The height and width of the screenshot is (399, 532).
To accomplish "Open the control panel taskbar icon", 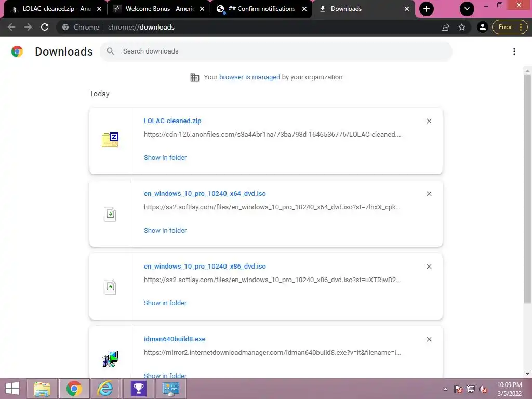I will [170, 389].
